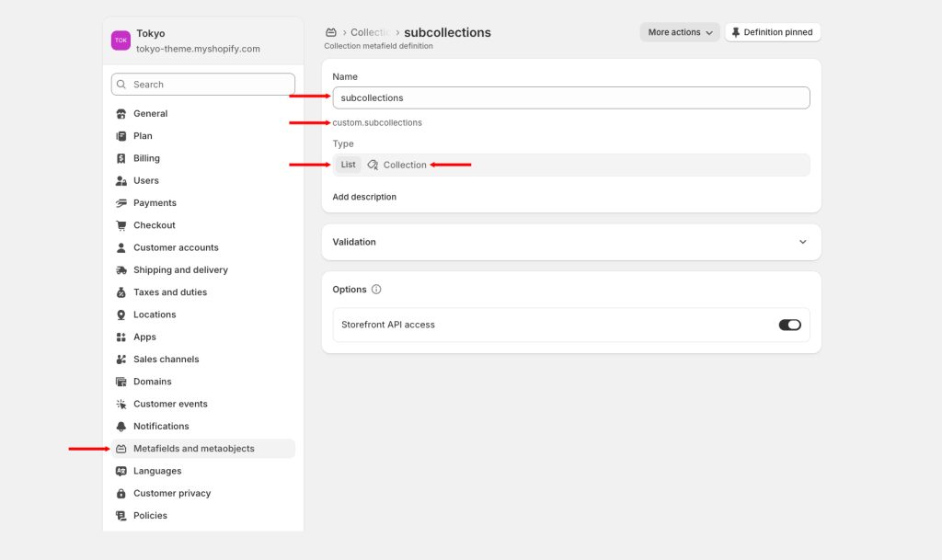942x560 pixels.
Task: Go to Taxes and duties
Action: pos(203,292)
